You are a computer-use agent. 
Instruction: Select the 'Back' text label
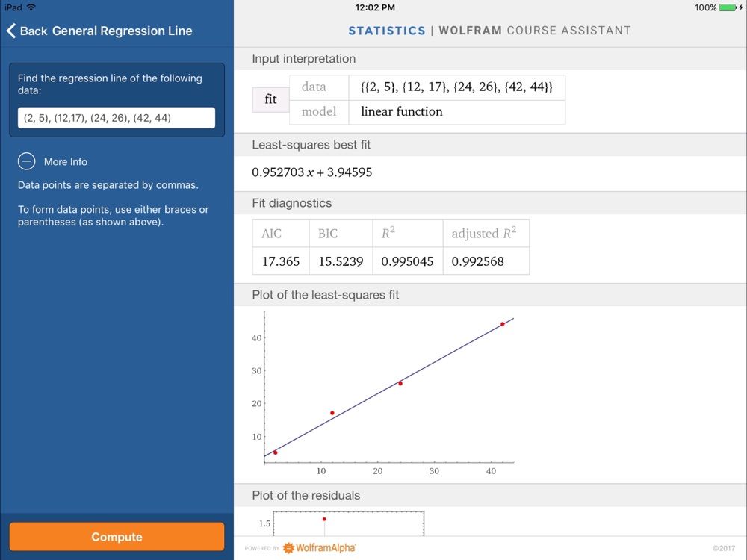[x=34, y=31]
